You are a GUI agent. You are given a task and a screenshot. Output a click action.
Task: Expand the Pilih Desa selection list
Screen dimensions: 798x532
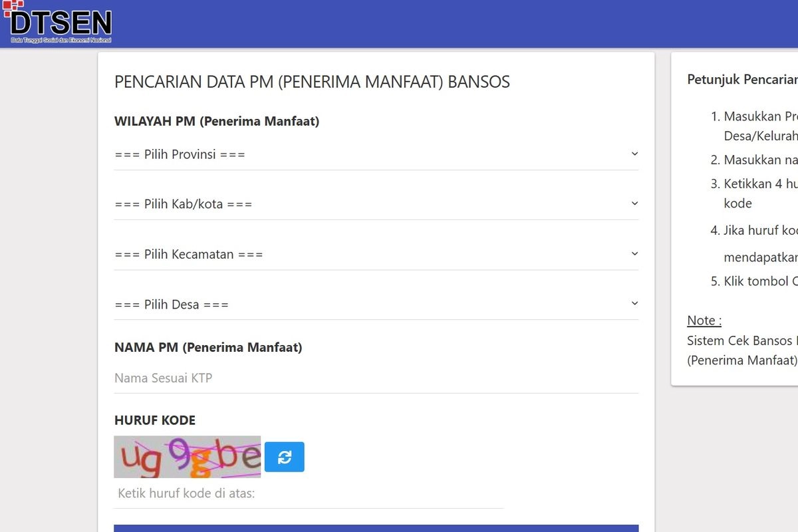(376, 305)
